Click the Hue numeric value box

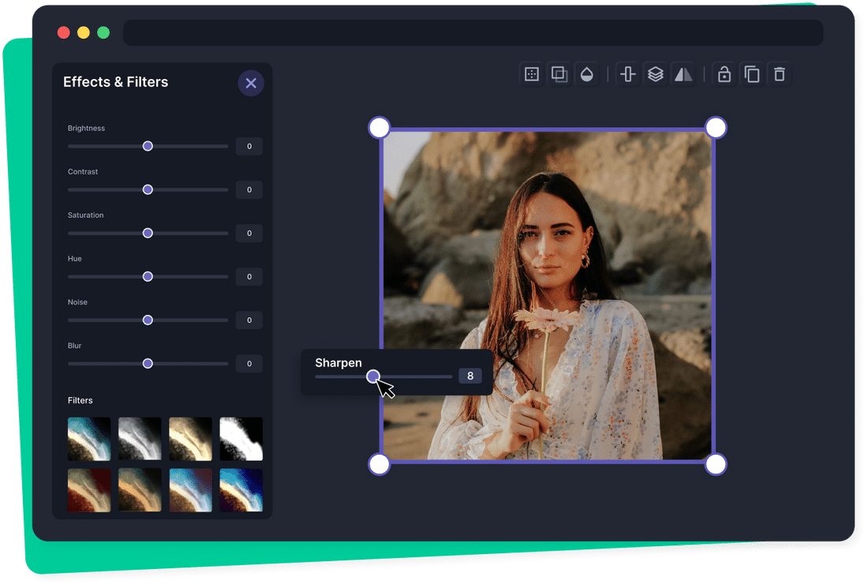pos(249,276)
